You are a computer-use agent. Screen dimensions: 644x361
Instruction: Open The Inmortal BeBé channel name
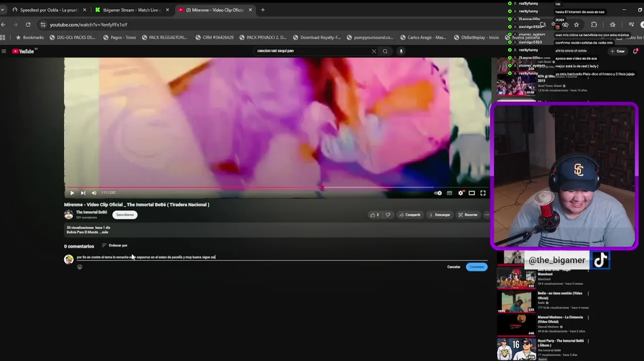91,212
